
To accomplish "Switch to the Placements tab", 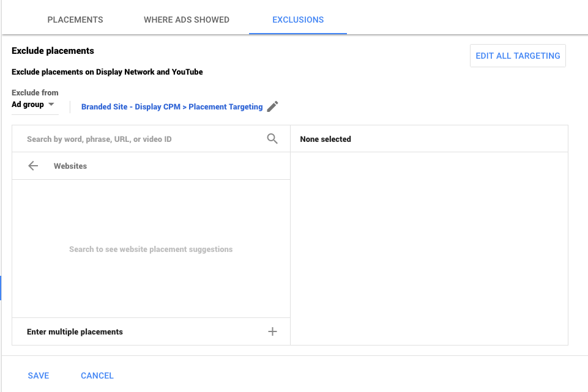I will point(75,20).
